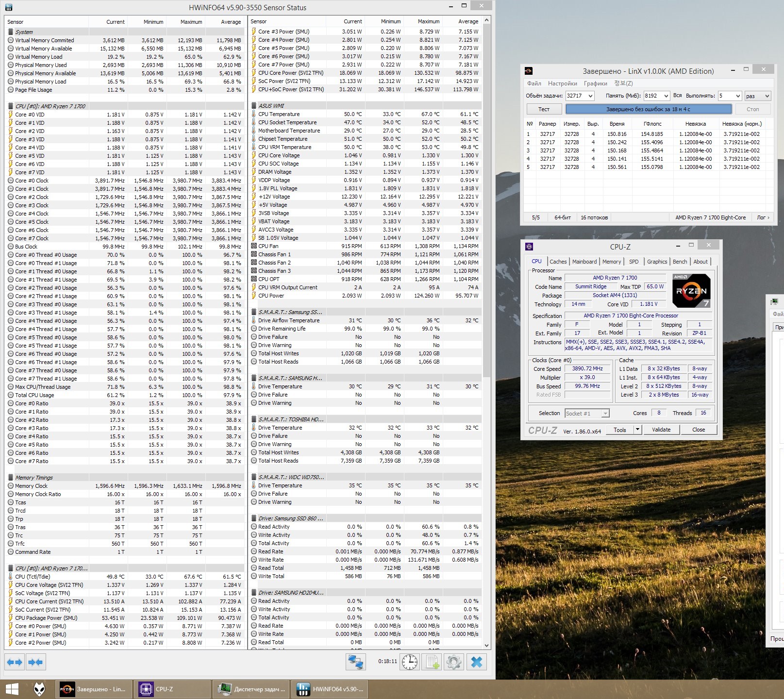Image resolution: width=784 pixels, height=699 pixels.
Task: Click the alien head icon on the taskbar
Action: 39,689
